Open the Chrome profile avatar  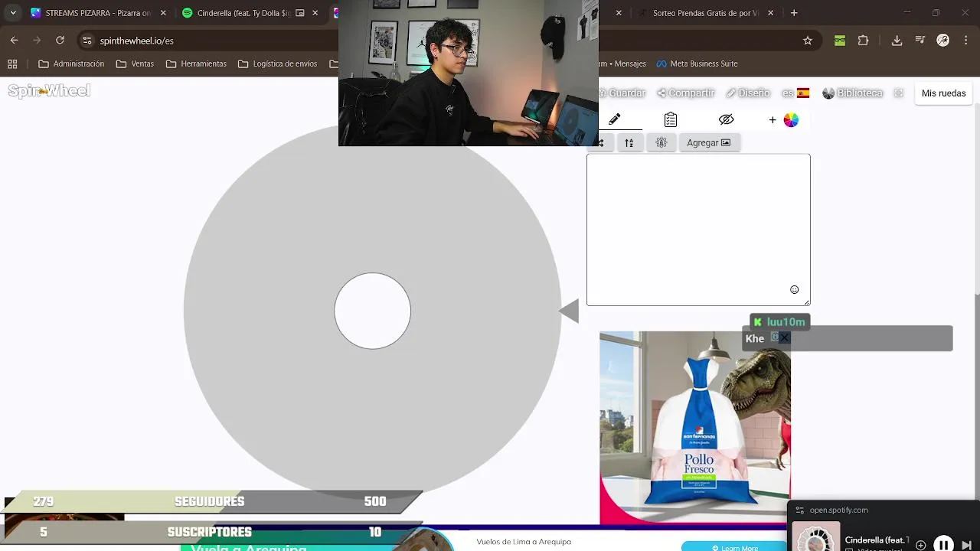click(943, 41)
